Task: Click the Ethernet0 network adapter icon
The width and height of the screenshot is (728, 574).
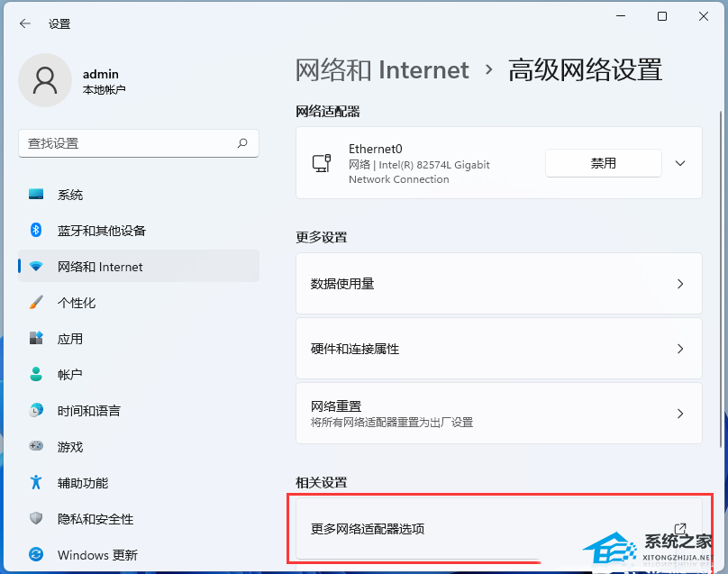Action: click(321, 163)
